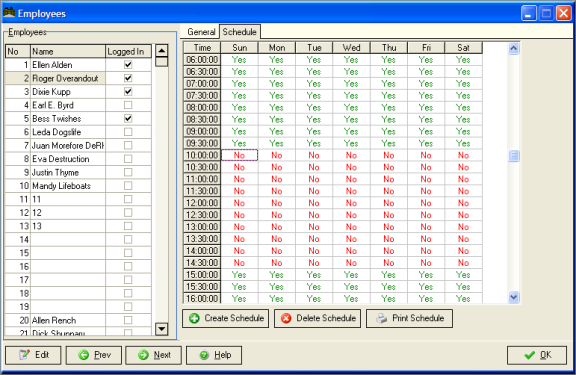The height and width of the screenshot is (375, 576).
Task: Check Logged In for Eva Destruction
Action: (x=128, y=159)
